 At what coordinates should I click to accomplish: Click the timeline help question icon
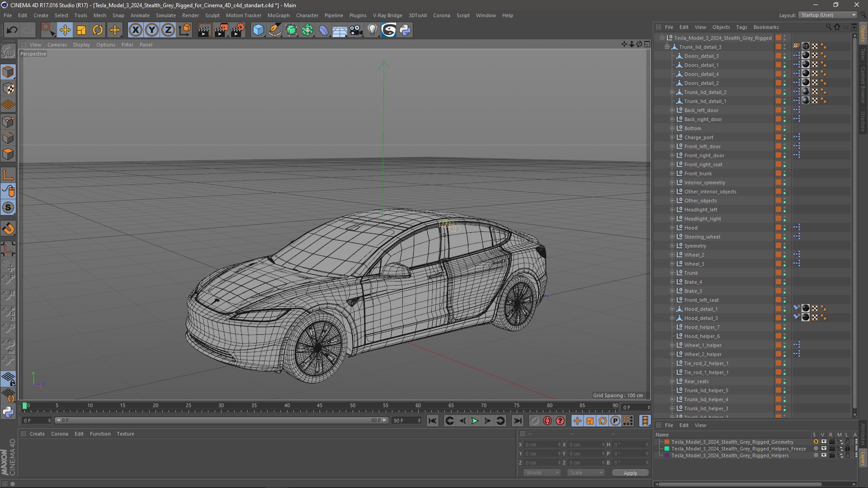[x=560, y=421]
